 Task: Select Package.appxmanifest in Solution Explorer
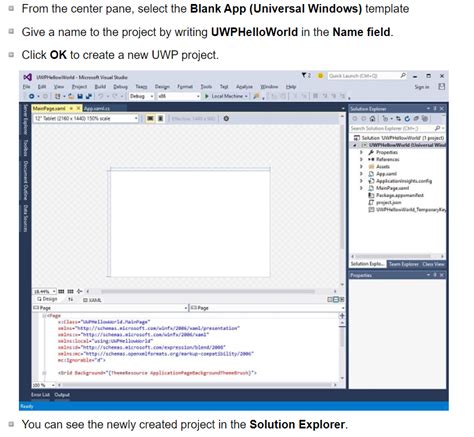(400, 196)
